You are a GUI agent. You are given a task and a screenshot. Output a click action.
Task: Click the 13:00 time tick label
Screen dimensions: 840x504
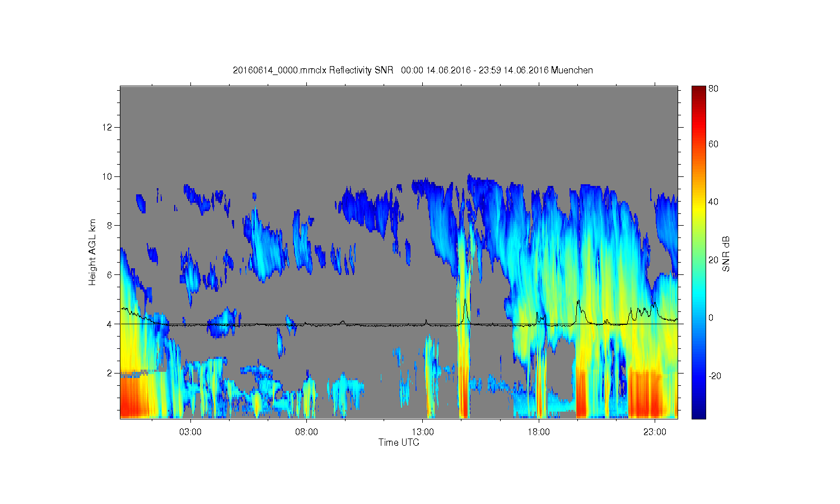pos(423,432)
